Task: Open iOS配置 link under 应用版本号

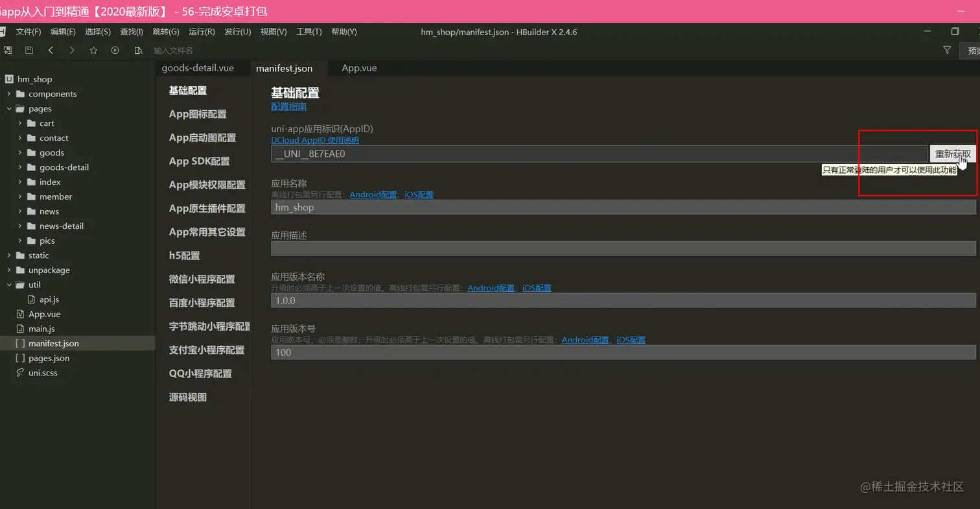Action: pyautogui.click(x=631, y=340)
